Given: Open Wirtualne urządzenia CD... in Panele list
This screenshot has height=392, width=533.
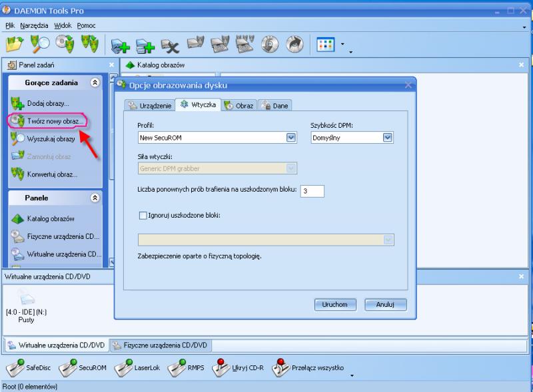Looking at the screenshot, I should (x=56, y=254).
